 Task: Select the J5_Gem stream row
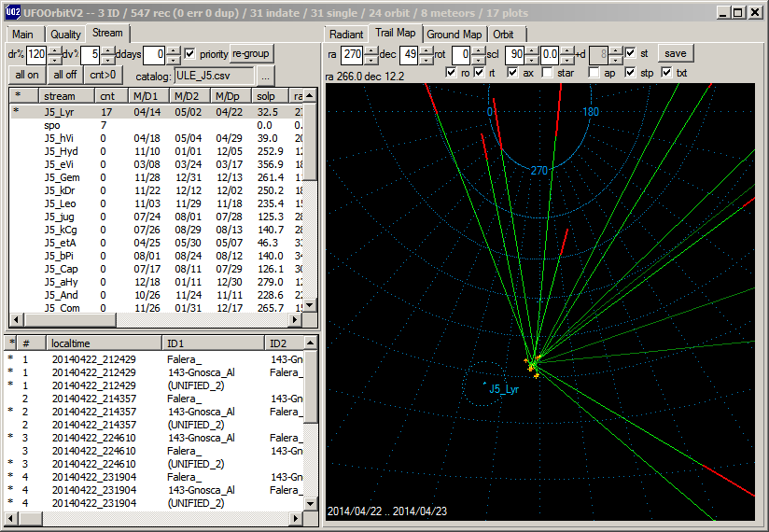click(x=63, y=177)
